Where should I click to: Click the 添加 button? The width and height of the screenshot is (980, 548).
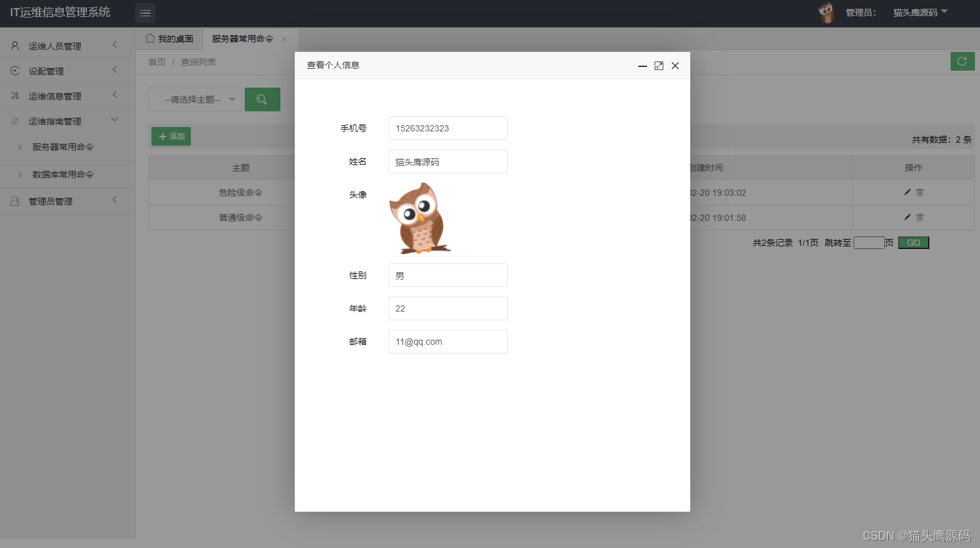[171, 136]
